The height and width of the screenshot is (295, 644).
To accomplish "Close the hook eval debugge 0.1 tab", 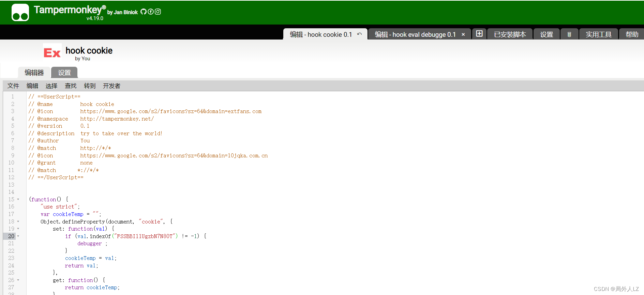I will [463, 34].
